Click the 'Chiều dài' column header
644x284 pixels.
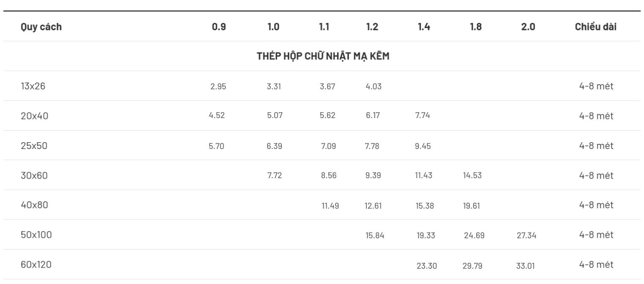595,27
